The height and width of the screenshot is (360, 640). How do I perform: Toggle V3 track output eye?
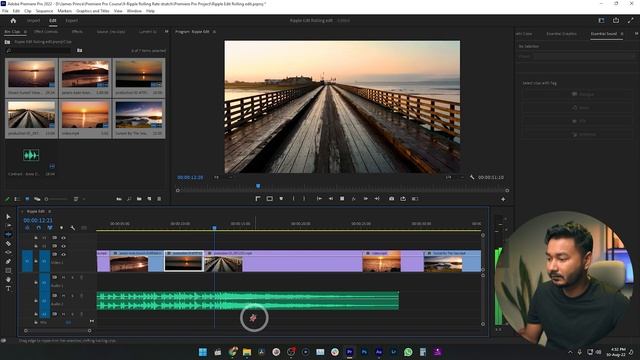(63, 238)
